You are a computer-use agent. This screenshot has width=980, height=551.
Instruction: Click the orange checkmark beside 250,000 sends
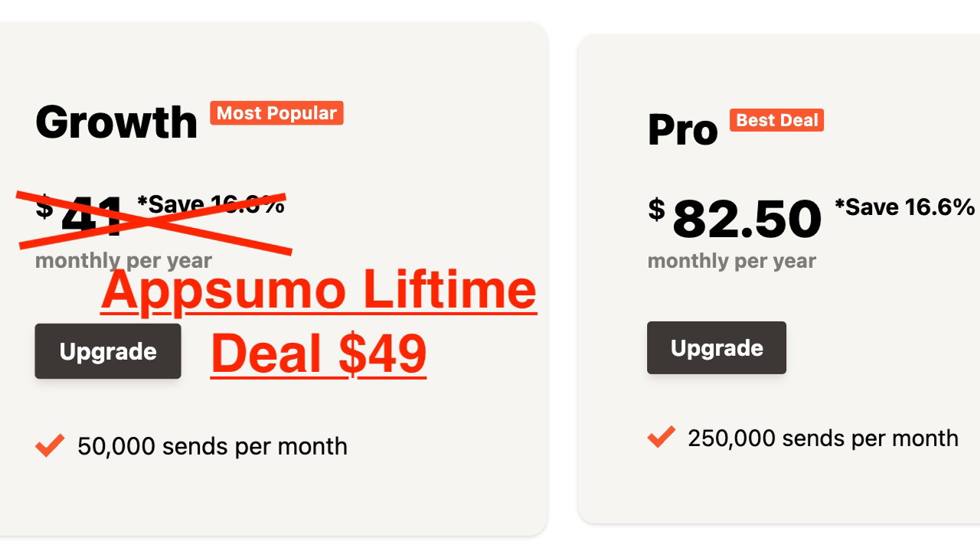point(661,438)
